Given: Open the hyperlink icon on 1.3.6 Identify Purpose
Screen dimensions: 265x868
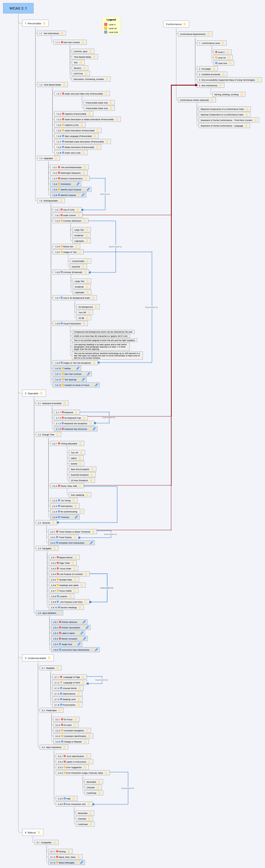Looking at the screenshot, I should point(83,195).
